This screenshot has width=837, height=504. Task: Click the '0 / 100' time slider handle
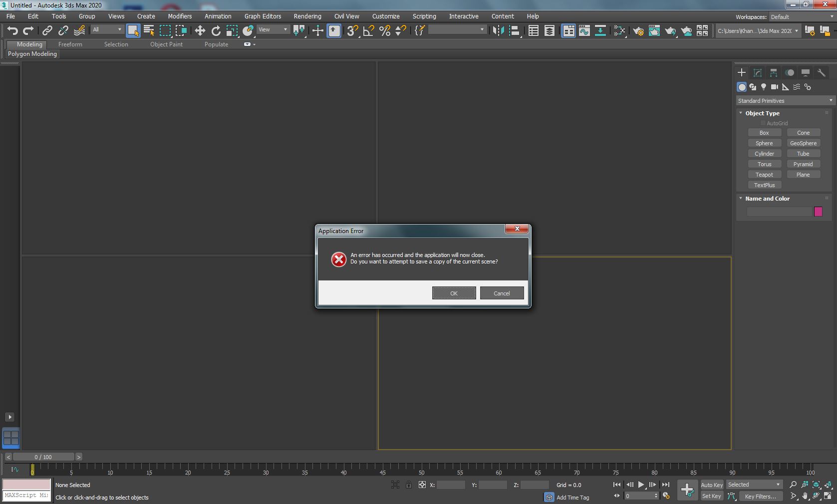(43, 457)
